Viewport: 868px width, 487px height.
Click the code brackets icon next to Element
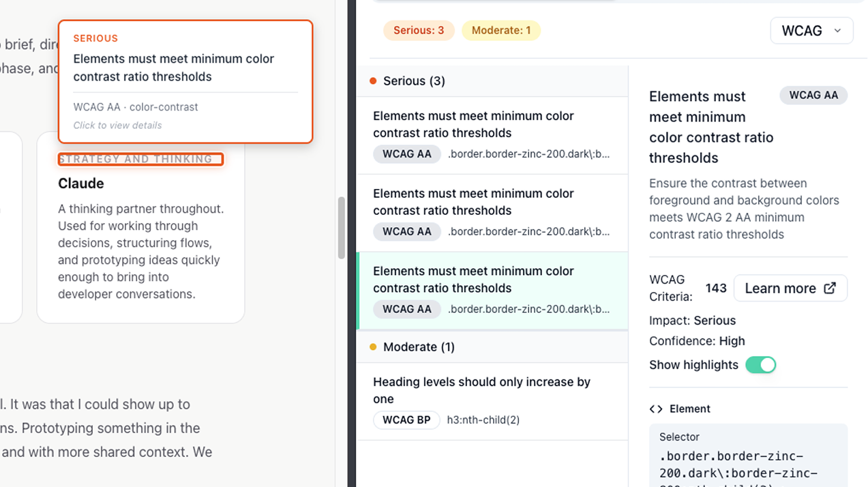pyautogui.click(x=656, y=409)
